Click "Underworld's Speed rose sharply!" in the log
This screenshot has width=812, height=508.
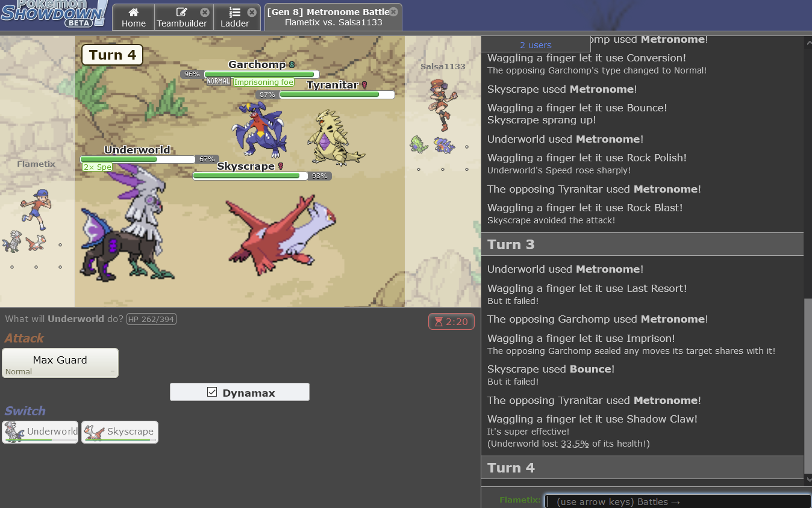pyautogui.click(x=559, y=170)
